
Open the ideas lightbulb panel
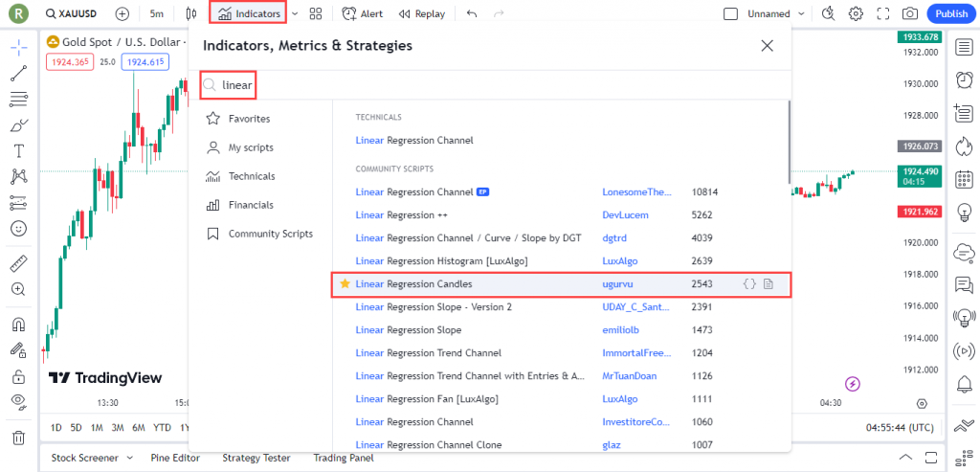click(963, 214)
